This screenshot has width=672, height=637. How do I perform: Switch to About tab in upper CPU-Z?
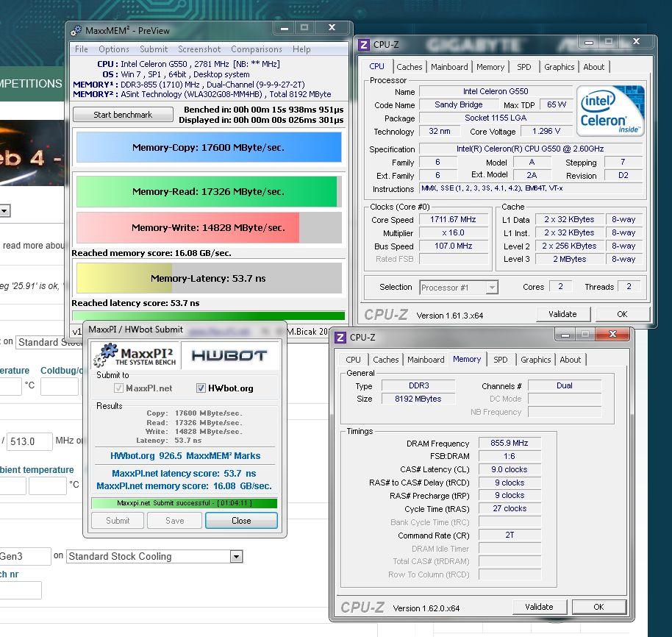pos(593,67)
